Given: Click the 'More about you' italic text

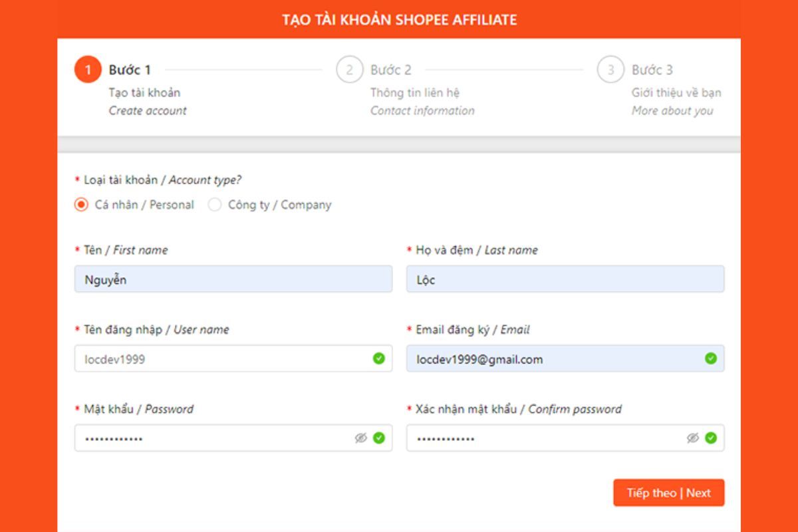Looking at the screenshot, I should pos(672,111).
